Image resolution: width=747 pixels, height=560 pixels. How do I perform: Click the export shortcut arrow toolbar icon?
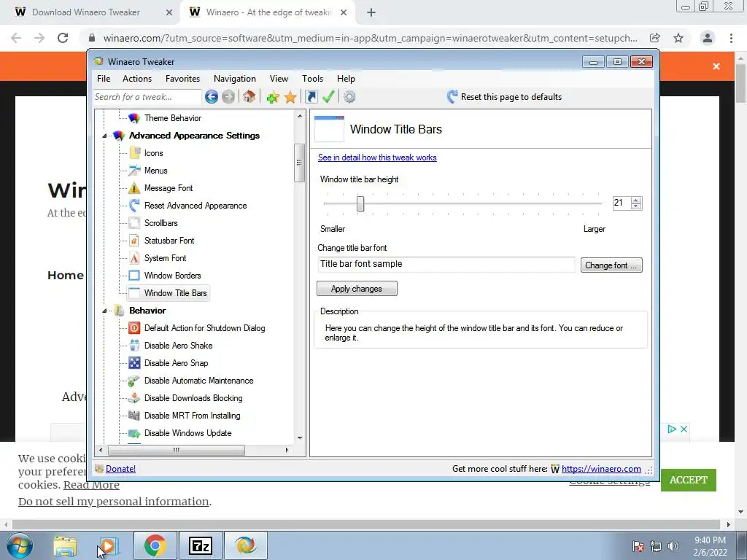pyautogui.click(x=311, y=97)
